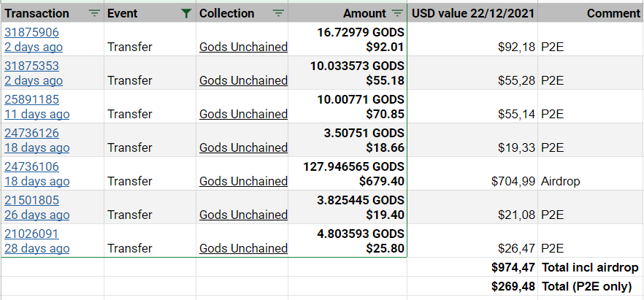Open transaction link 21026091

point(31,234)
